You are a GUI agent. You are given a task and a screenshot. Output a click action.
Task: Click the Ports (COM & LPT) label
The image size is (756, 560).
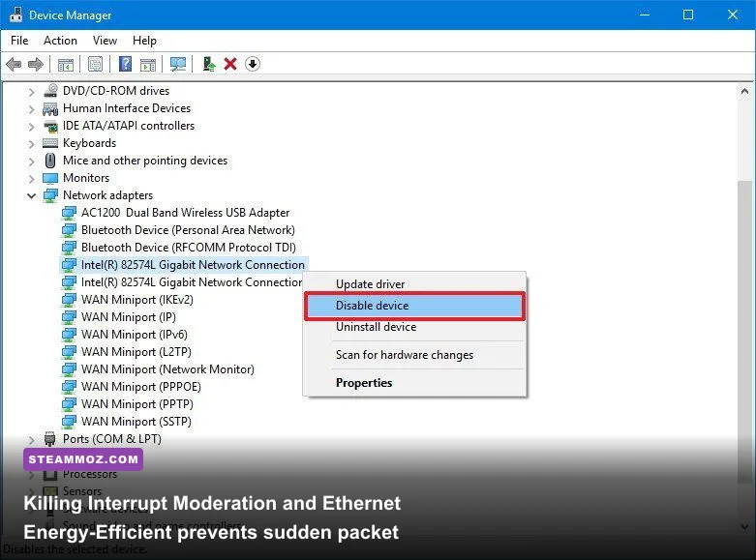pos(112,439)
